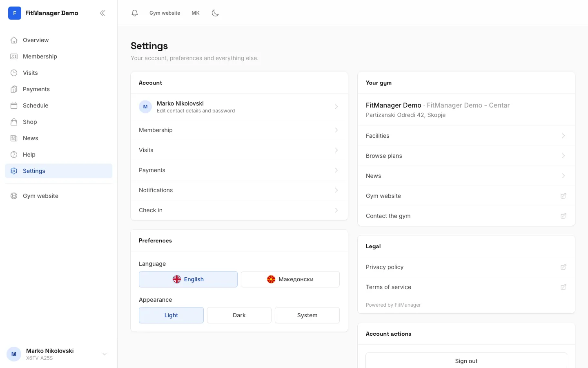Open Membership row chevron in Account card
This screenshot has width=588, height=368.
pyautogui.click(x=336, y=130)
